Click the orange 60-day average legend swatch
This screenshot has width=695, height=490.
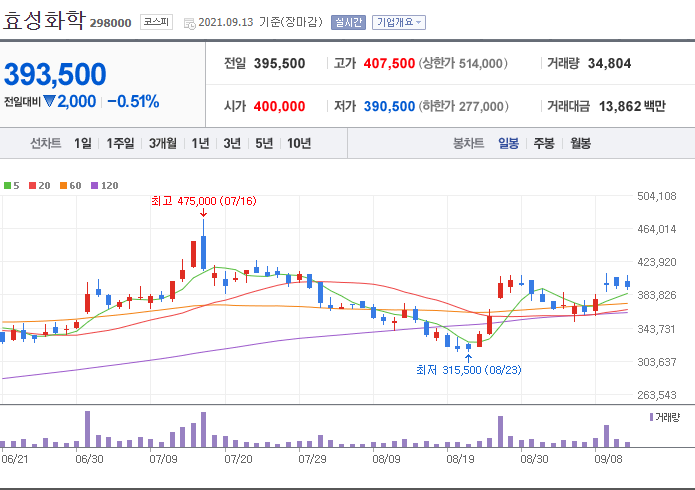63,185
